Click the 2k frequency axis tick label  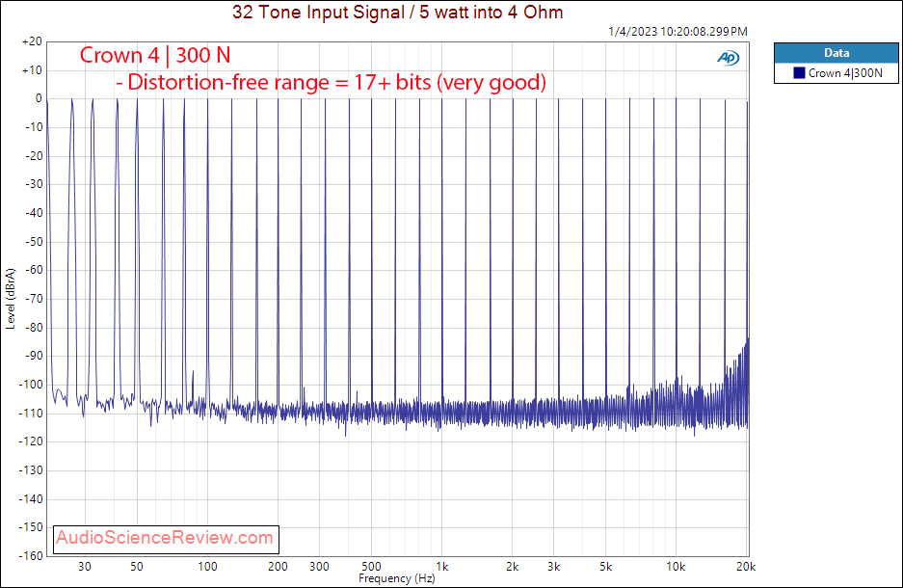512,567
